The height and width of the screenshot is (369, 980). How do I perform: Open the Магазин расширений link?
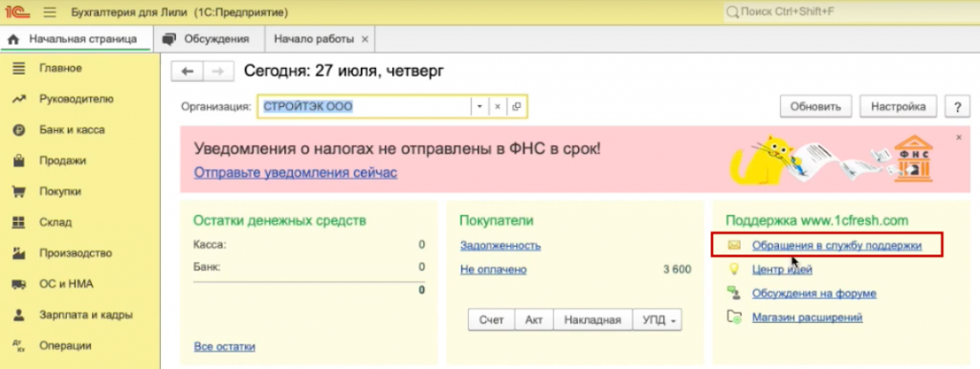pos(808,317)
